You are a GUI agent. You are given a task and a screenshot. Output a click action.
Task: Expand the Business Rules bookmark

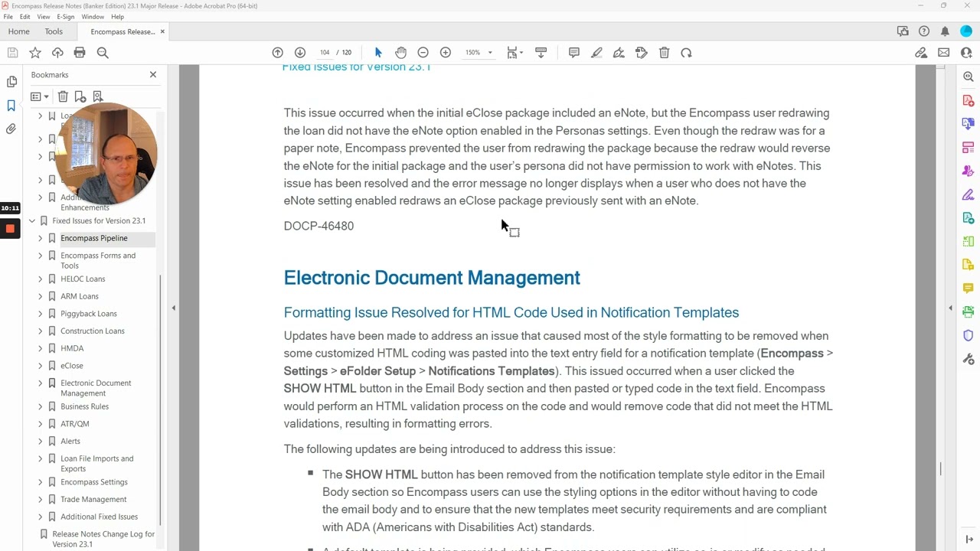pyautogui.click(x=41, y=407)
